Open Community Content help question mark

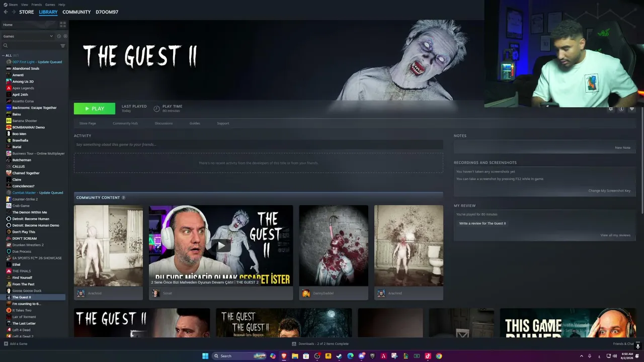click(123, 198)
